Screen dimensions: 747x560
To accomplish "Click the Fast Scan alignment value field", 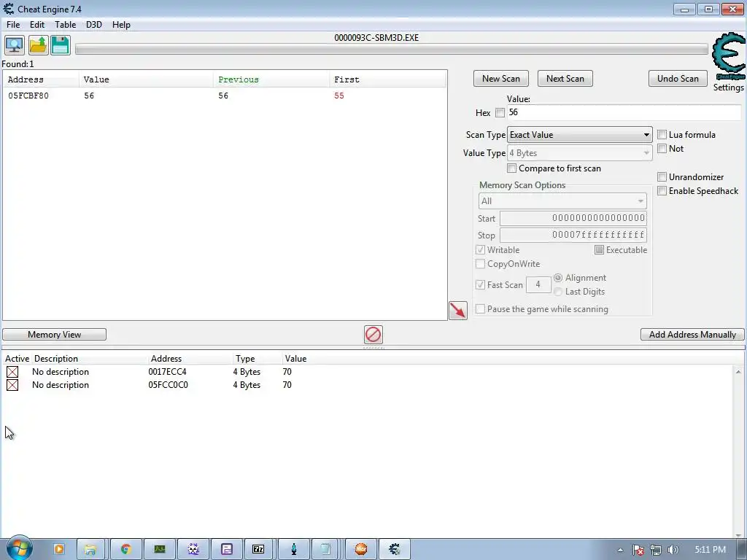I will click(538, 285).
